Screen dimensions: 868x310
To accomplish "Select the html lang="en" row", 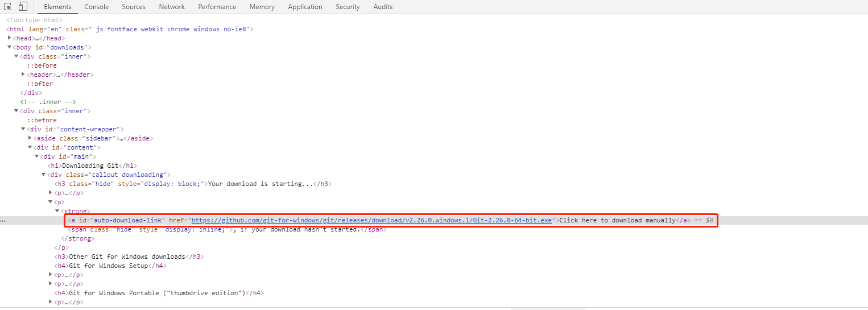I will [x=130, y=29].
